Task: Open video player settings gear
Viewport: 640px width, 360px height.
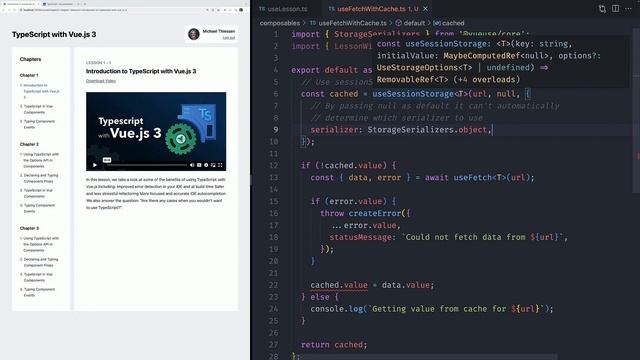Action: point(206,165)
